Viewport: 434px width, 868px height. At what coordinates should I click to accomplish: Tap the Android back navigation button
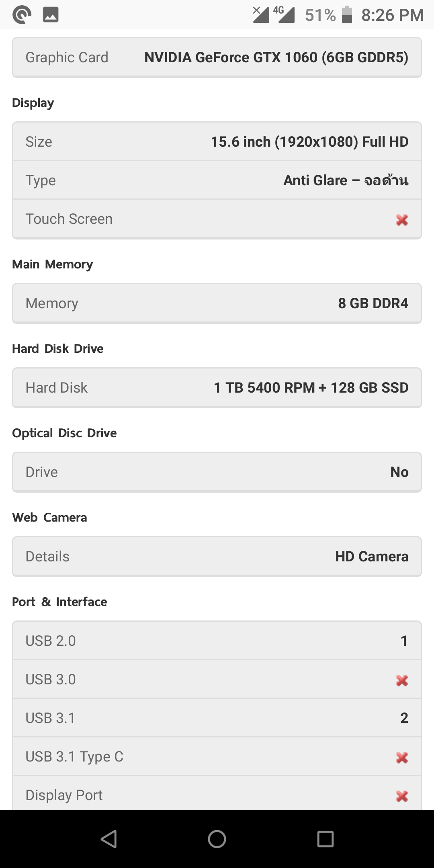click(108, 839)
